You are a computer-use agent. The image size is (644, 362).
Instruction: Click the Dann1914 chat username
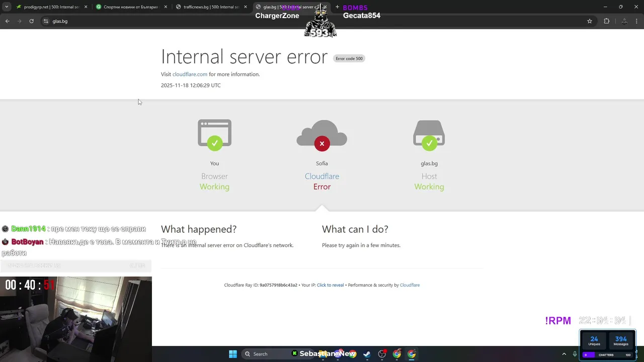28,229
